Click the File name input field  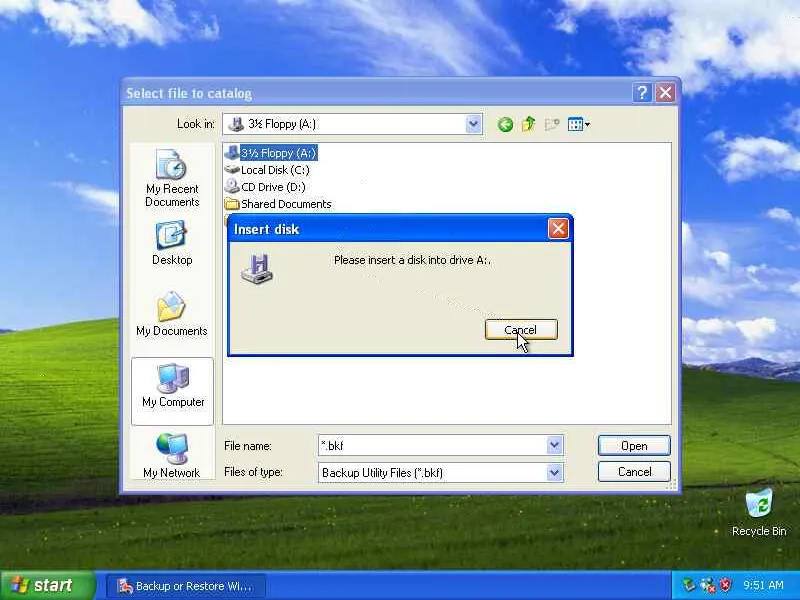coord(432,445)
